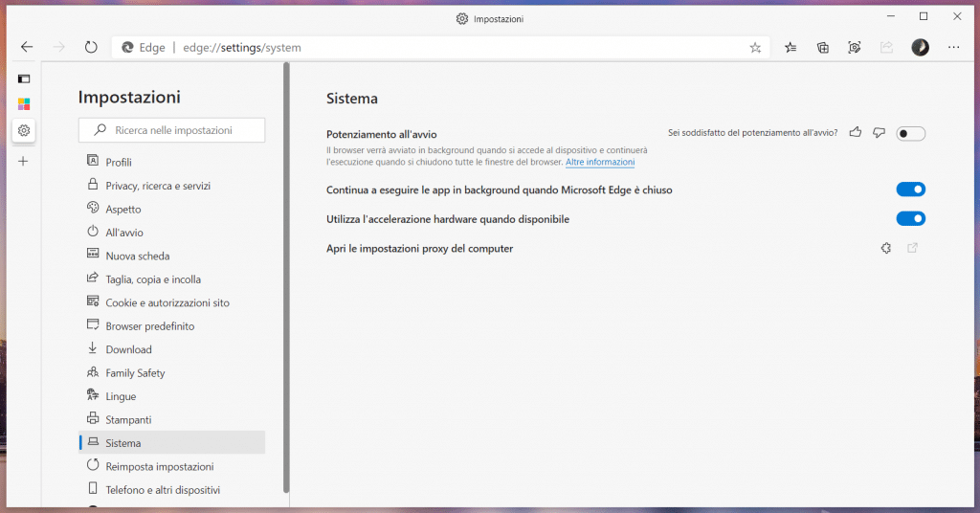Viewport: 980px width, 513px height.
Task: Open the vertical tabs actions icon
Action: [24, 78]
